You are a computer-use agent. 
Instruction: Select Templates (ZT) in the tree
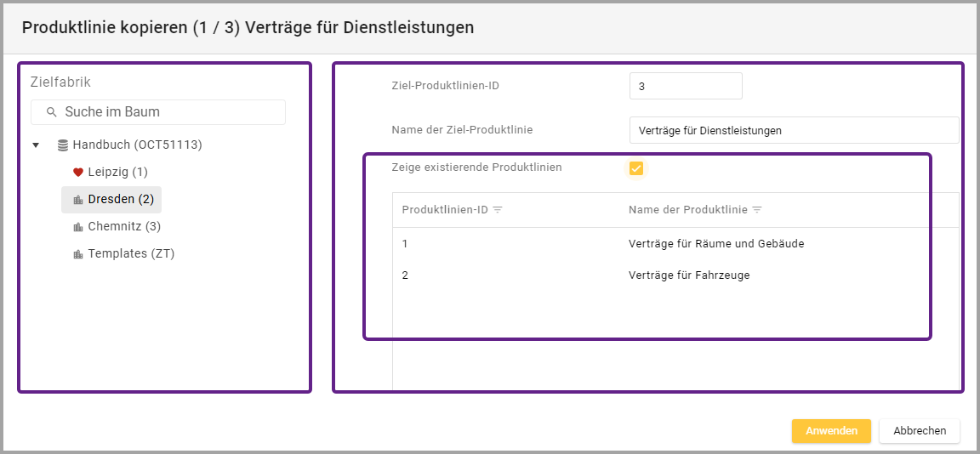(x=130, y=253)
